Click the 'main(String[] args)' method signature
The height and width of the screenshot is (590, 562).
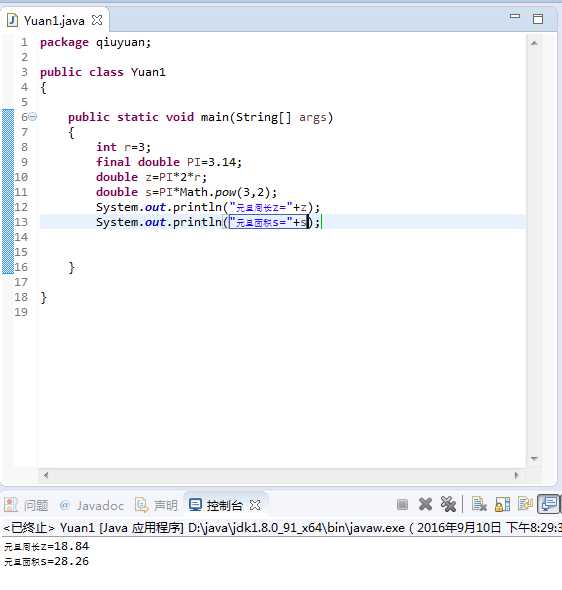[267, 117]
